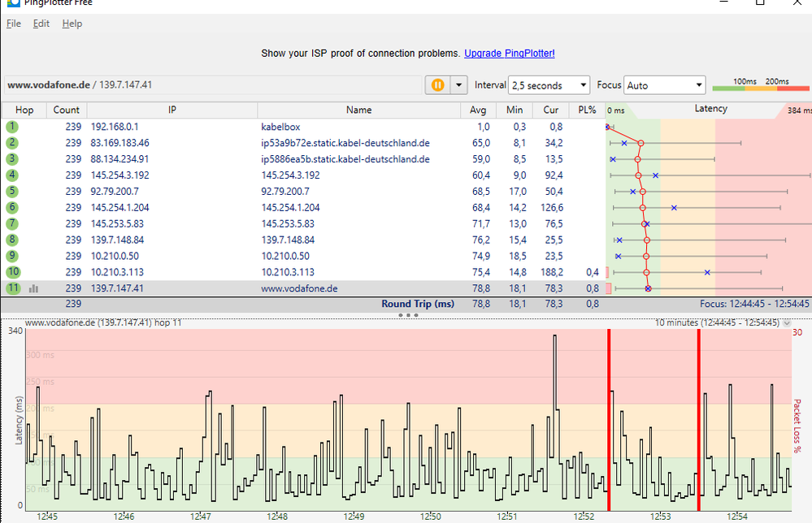Select IP 10.210.0.50 in the IP column
This screenshot has height=523, width=812.
click(x=115, y=256)
